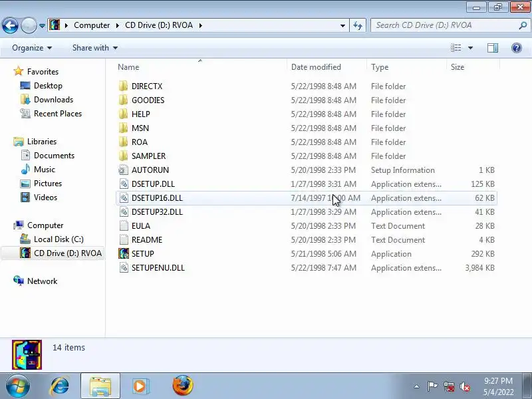
Task: Show hidden system tray icons
Action: pos(417,386)
